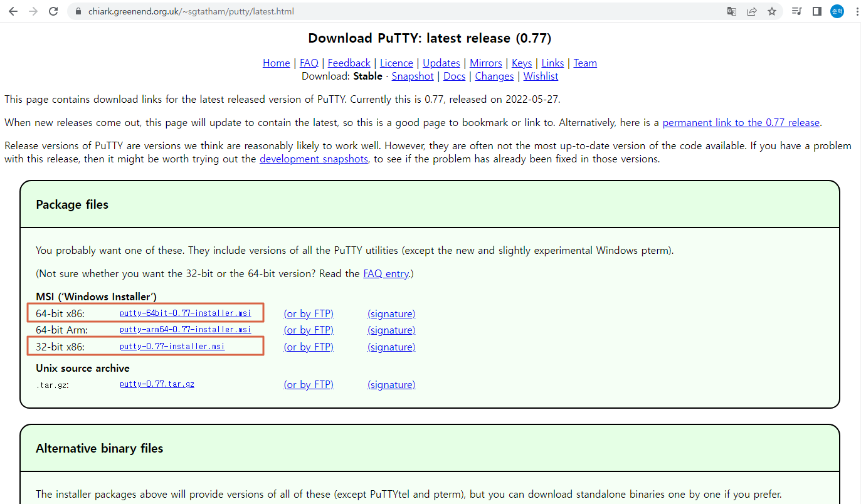View site security lock information
The width and height of the screenshot is (861, 504).
click(x=78, y=11)
